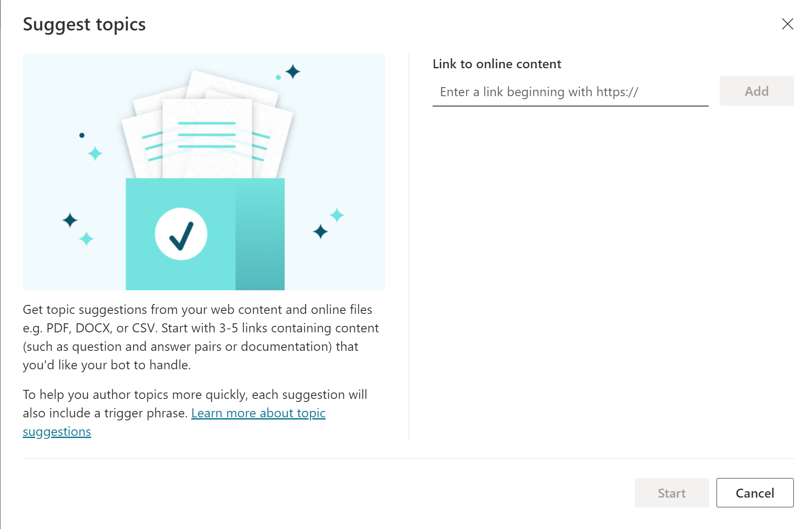This screenshot has height=529, width=812.
Task: Click the Get topic suggestions description paragraph
Action: pyautogui.click(x=201, y=337)
